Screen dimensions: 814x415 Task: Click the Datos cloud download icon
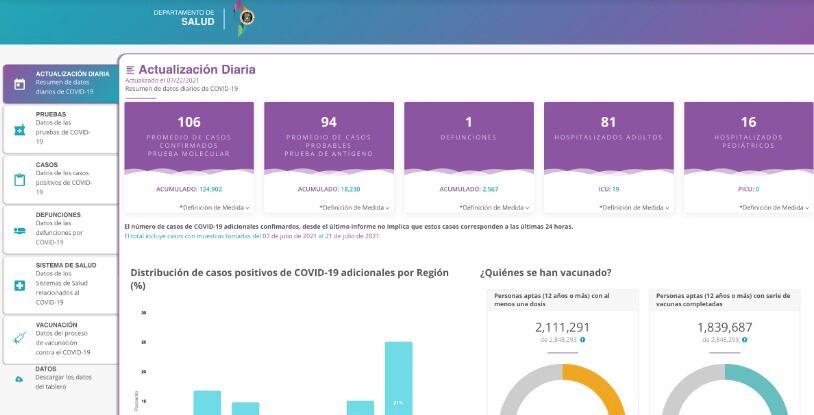19,378
